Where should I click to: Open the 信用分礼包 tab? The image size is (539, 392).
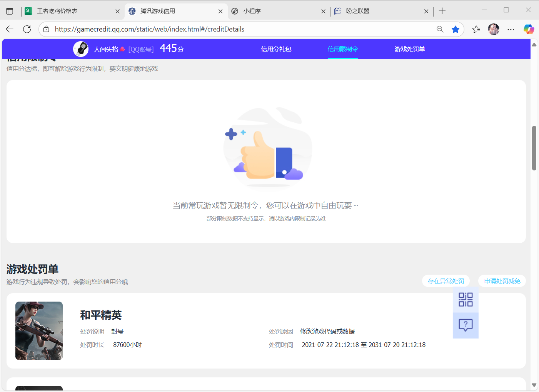(x=276, y=49)
